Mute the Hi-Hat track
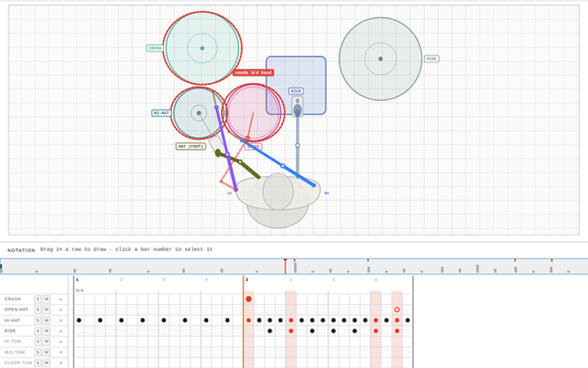The image size is (588, 368). click(x=46, y=320)
